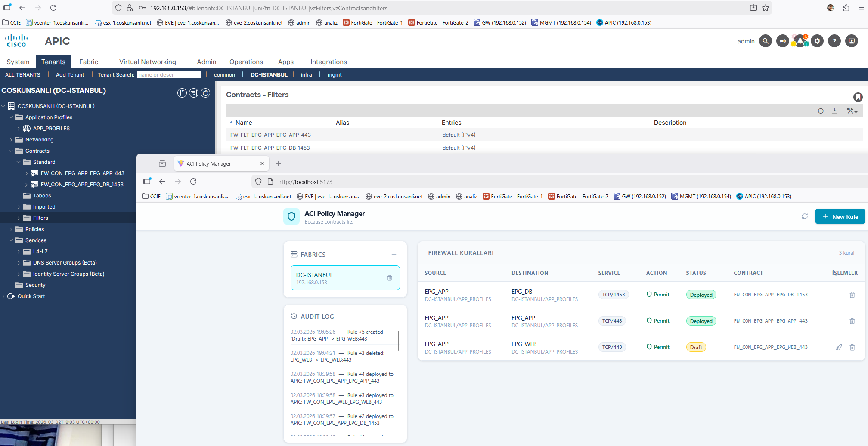868x446 pixels.
Task: Expand the Filters folder in tree
Action: [x=19, y=218]
